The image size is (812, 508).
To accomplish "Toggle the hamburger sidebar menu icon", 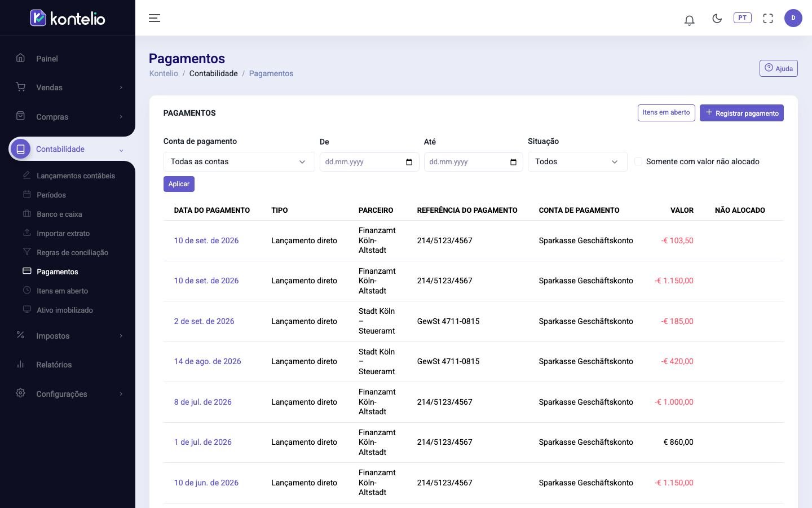I will tap(155, 18).
